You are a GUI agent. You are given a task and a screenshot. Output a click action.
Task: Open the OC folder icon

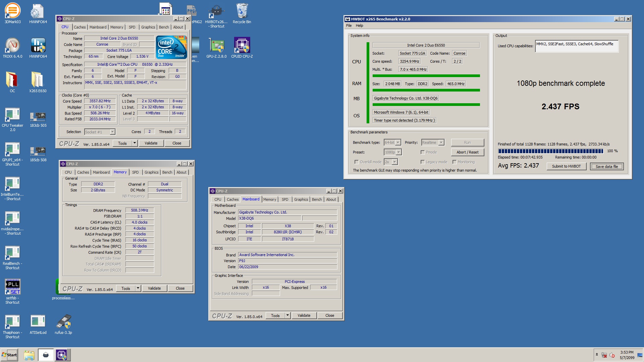(x=12, y=82)
